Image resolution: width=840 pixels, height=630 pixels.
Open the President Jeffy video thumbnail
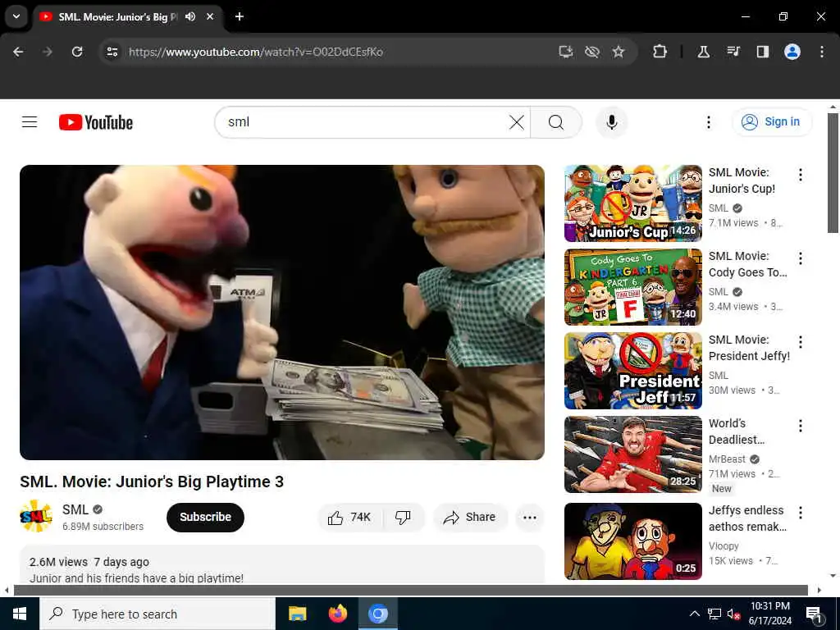point(632,370)
